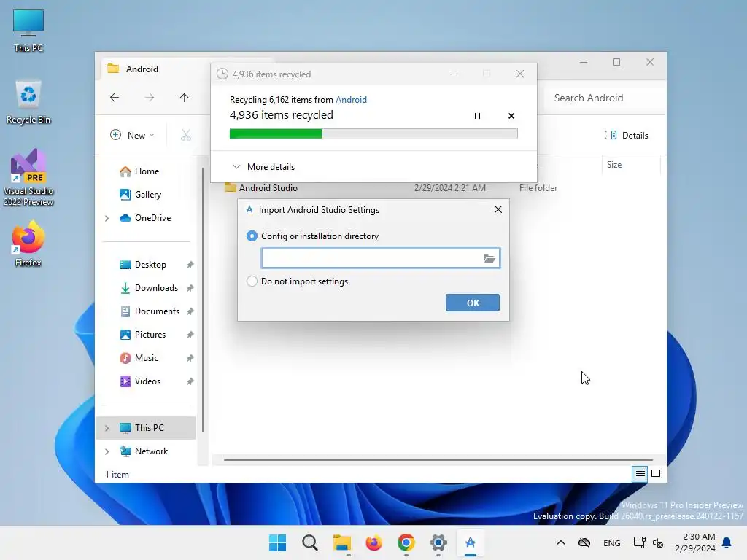This screenshot has width=747, height=560.
Task: Click the OneDrive cloud tray icon
Action: (x=584, y=542)
